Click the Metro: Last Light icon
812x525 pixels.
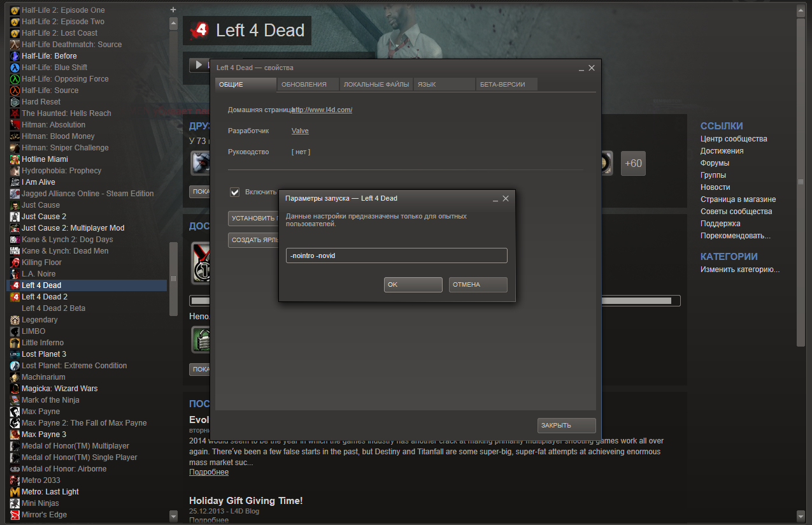click(x=15, y=492)
